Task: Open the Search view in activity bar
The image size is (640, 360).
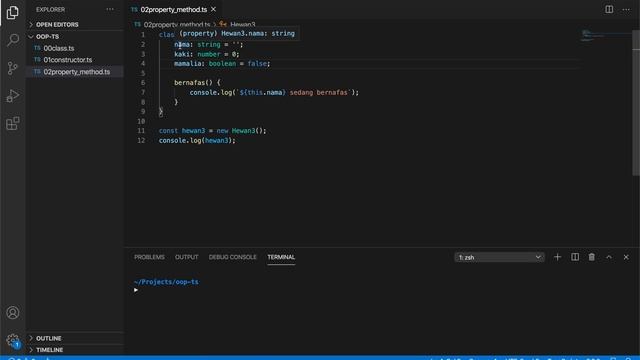Action: [x=13, y=40]
